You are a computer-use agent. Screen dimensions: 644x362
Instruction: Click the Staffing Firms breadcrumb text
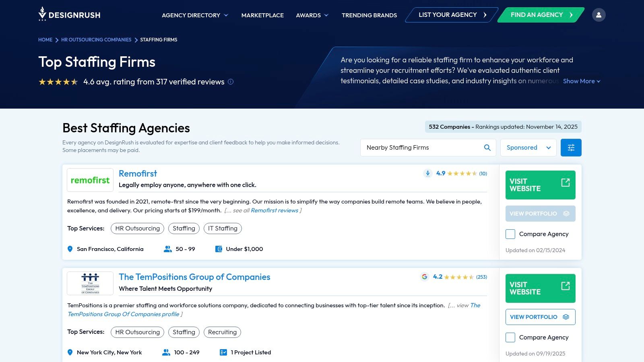click(x=159, y=40)
